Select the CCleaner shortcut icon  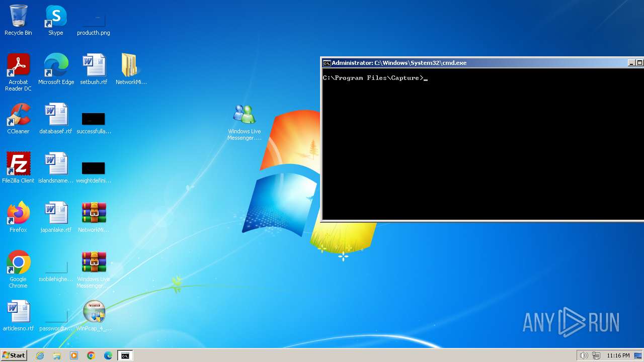pyautogui.click(x=18, y=119)
